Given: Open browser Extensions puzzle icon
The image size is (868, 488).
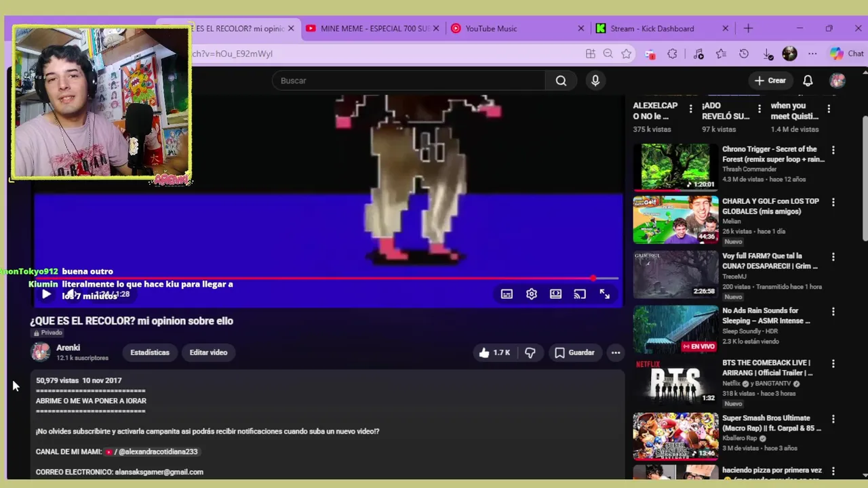Looking at the screenshot, I should coord(672,54).
